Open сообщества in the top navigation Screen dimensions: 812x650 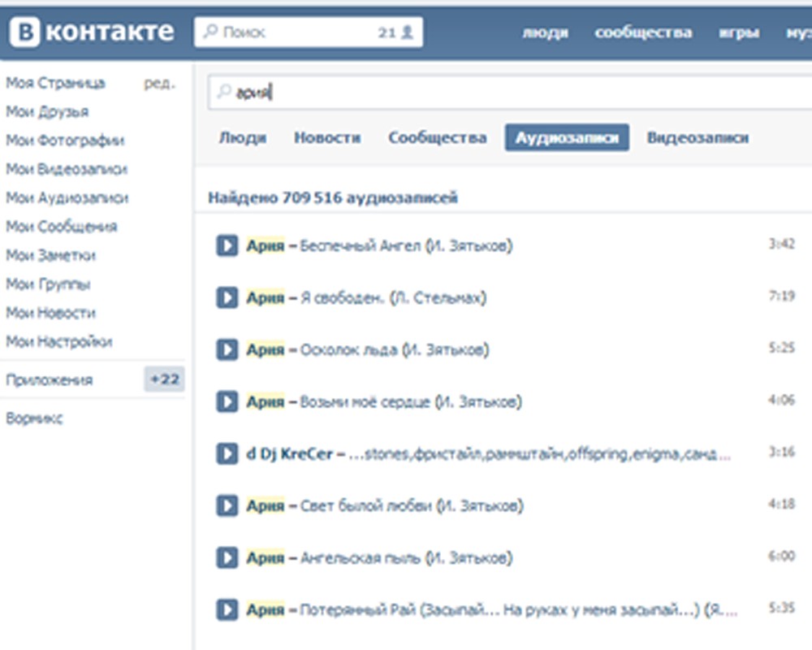[x=643, y=32]
